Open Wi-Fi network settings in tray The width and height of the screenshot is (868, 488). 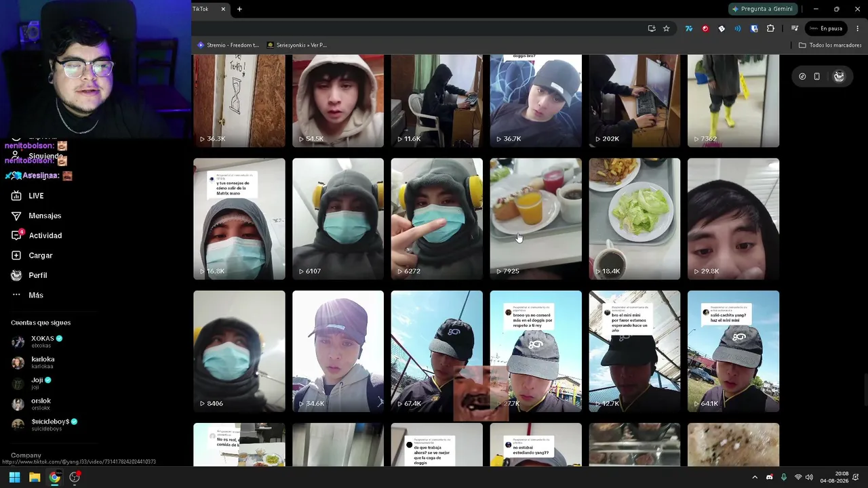(798, 477)
